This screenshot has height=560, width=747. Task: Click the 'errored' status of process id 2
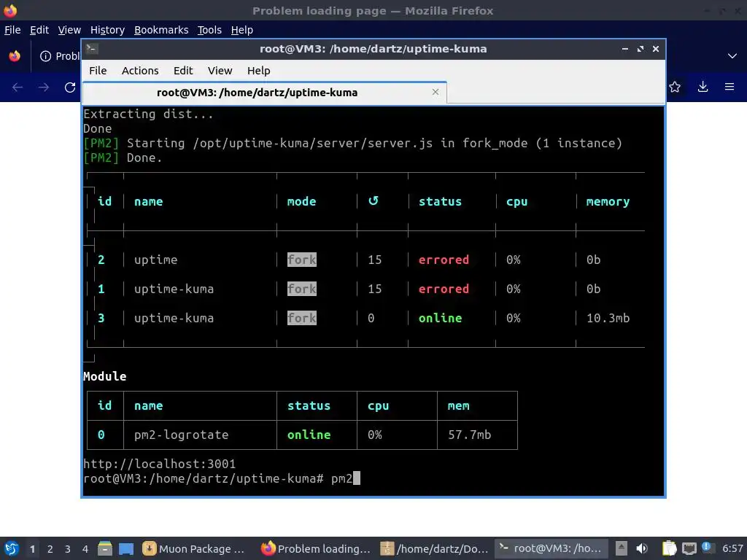tap(444, 260)
